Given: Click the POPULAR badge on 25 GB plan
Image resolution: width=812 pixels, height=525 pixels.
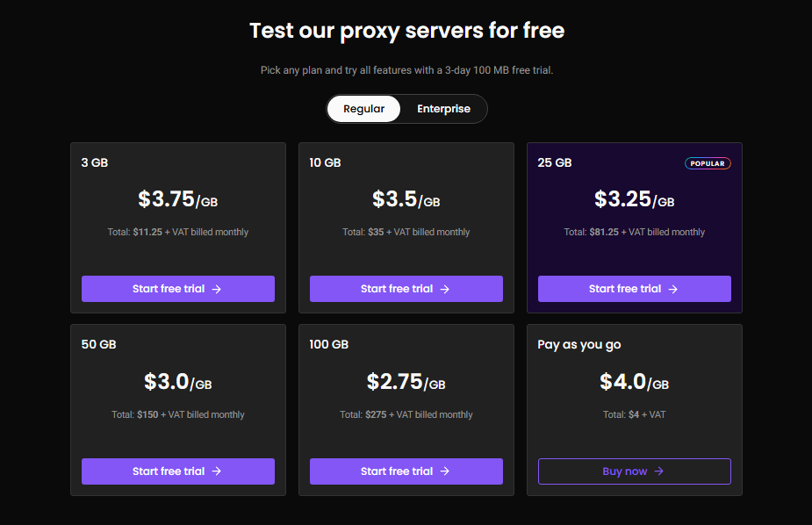Looking at the screenshot, I should [x=708, y=163].
